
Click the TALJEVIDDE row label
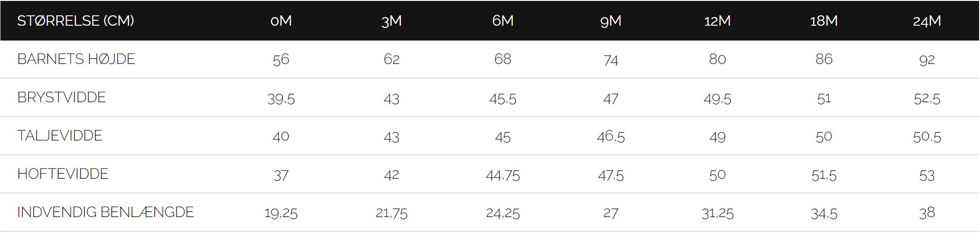coord(60,136)
